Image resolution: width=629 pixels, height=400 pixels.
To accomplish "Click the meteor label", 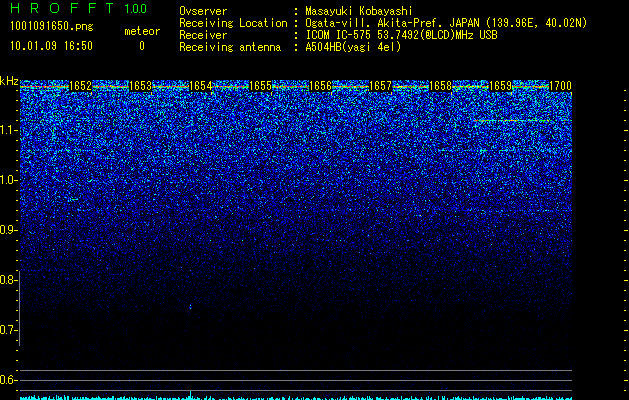I will tap(142, 31).
